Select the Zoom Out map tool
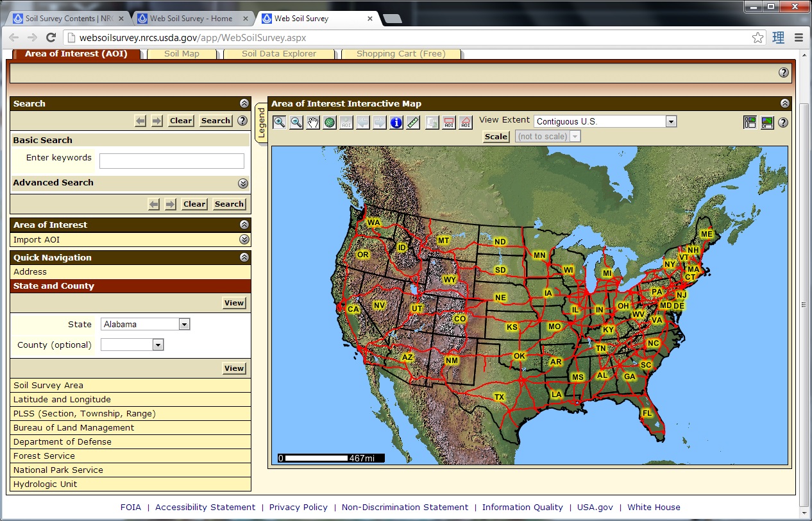812x521 pixels. pyautogui.click(x=296, y=122)
